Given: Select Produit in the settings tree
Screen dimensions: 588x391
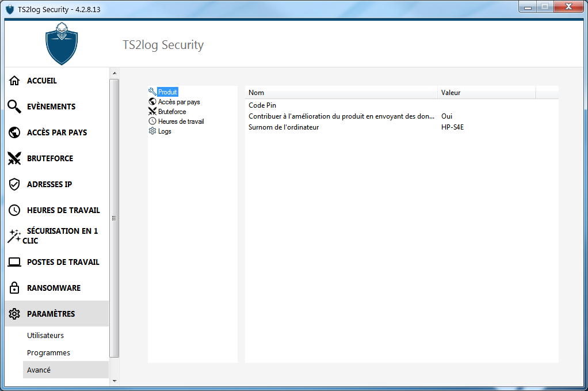Looking at the screenshot, I should coord(167,92).
